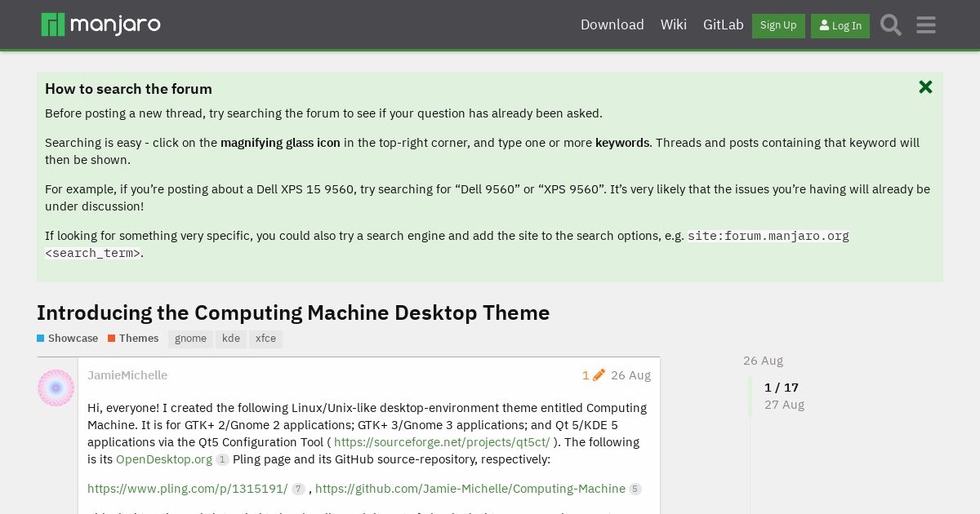The image size is (980, 514).
Task: Open the Showcase category
Action: click(68, 339)
